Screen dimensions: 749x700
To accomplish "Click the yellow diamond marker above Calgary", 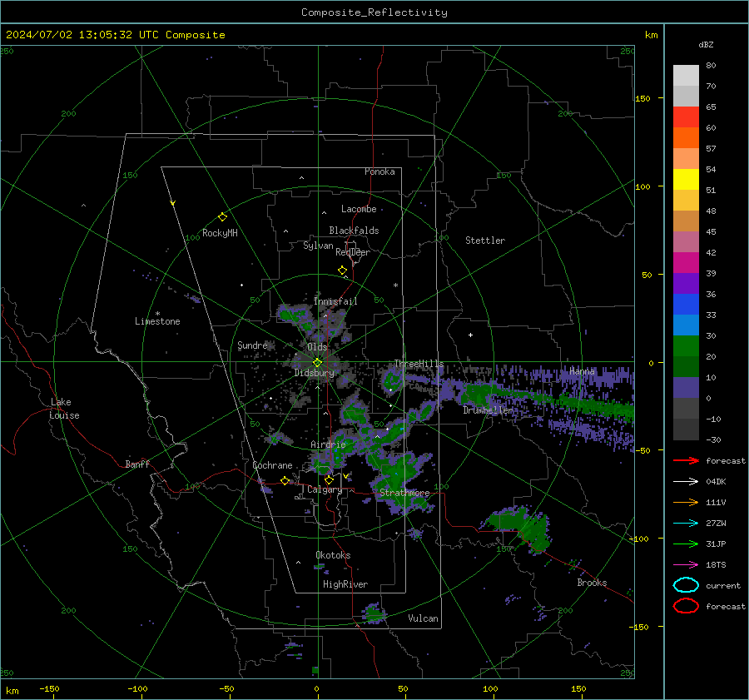I will pos(329,479).
